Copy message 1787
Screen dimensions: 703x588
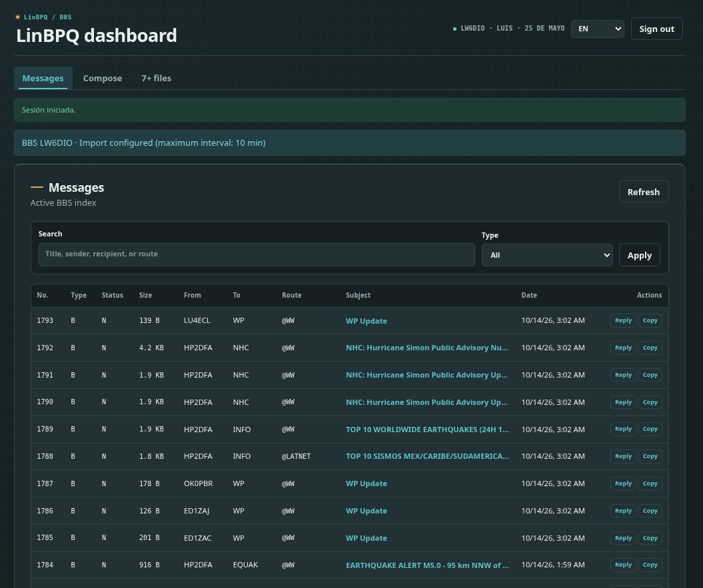(650, 483)
